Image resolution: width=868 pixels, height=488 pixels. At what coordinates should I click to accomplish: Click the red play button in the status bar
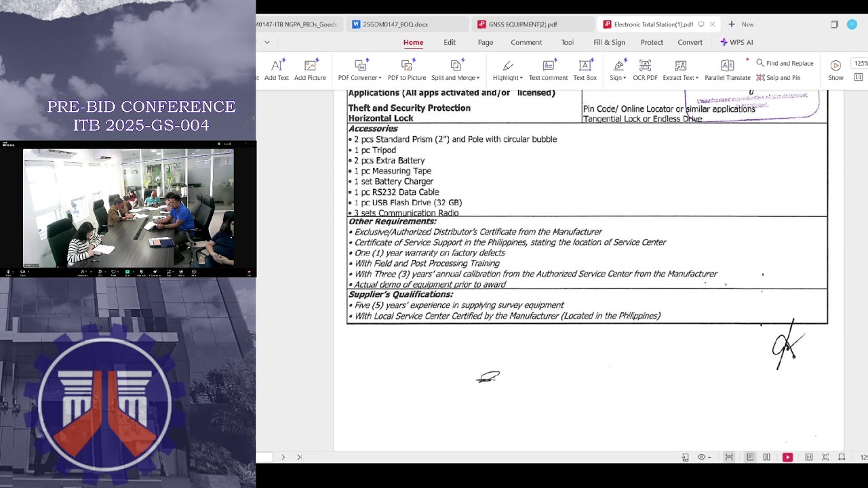pos(787,457)
